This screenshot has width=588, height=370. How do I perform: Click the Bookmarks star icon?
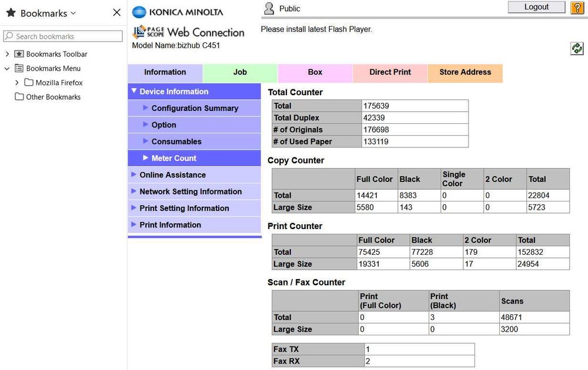(x=11, y=13)
